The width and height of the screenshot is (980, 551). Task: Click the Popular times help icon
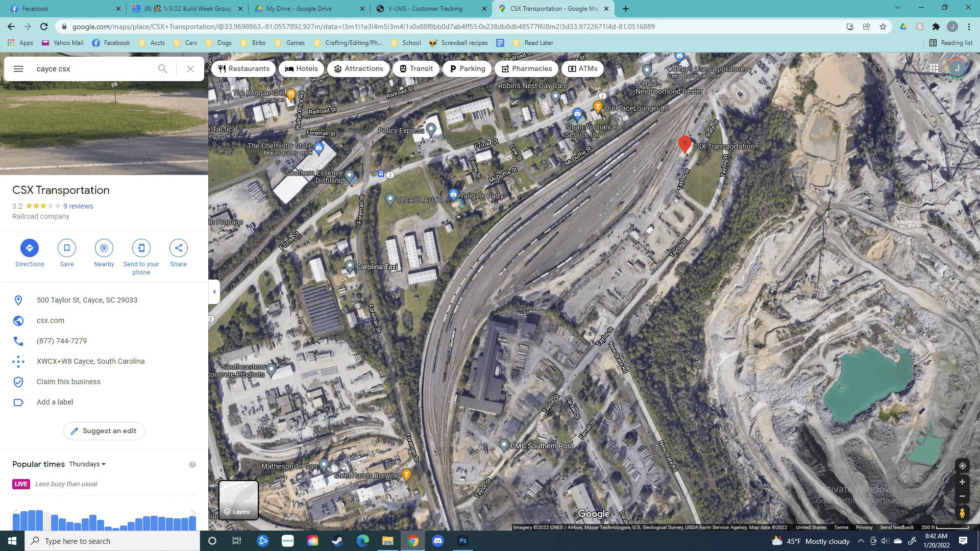(x=192, y=464)
